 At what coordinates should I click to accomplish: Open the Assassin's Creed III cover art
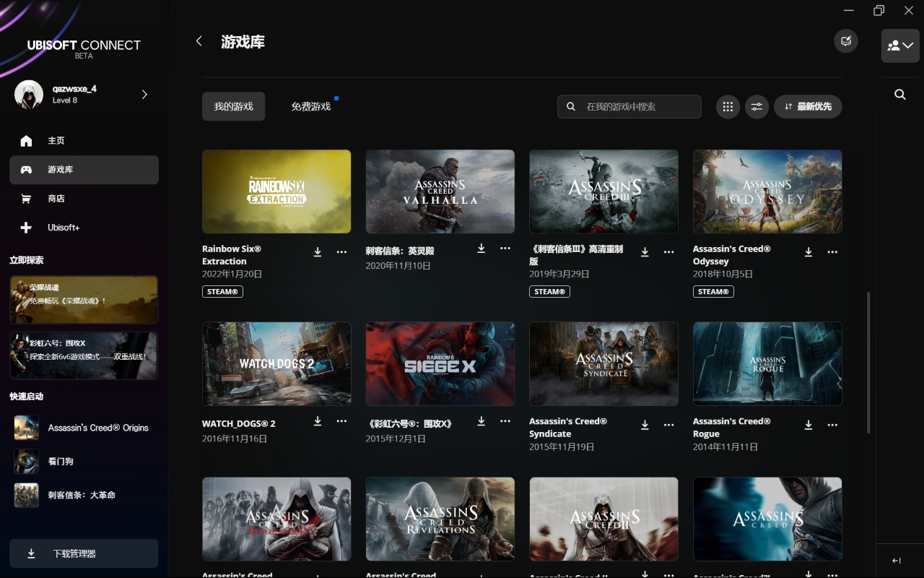[603, 191]
